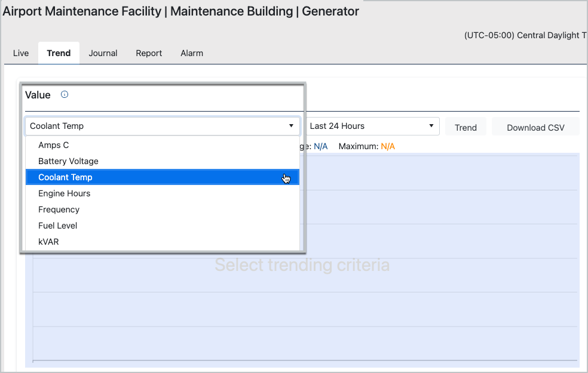Viewport: 588px width, 373px height.
Task: Expand the Last 24 Hours time range dropdown
Action: click(372, 126)
